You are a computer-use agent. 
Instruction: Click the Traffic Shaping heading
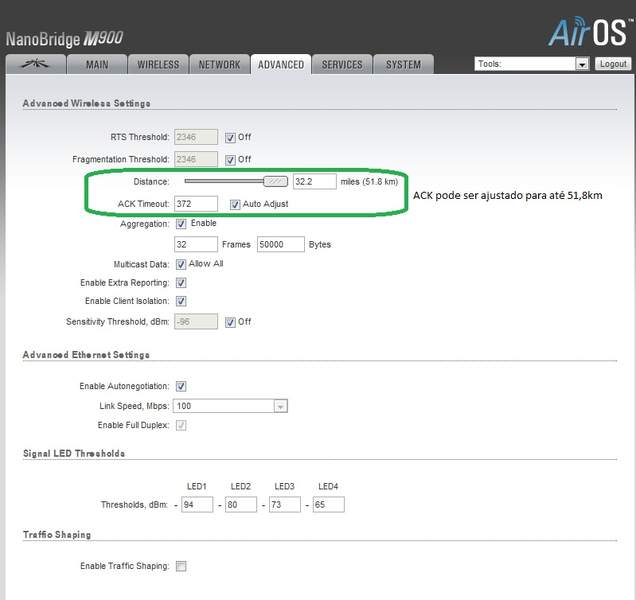[57, 535]
